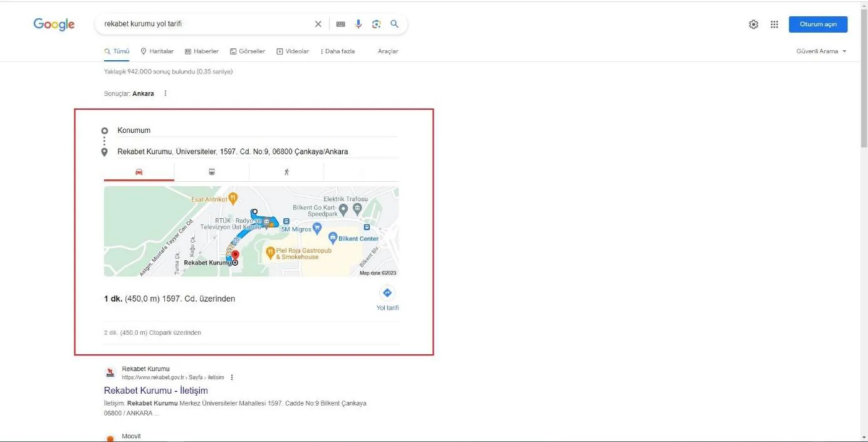Select public transit bus icon

tap(212, 172)
